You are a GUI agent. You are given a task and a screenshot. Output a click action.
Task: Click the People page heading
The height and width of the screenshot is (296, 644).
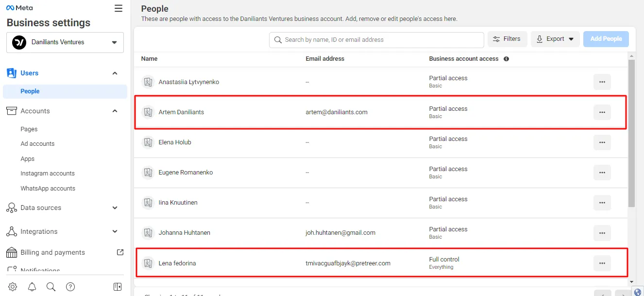155,9
